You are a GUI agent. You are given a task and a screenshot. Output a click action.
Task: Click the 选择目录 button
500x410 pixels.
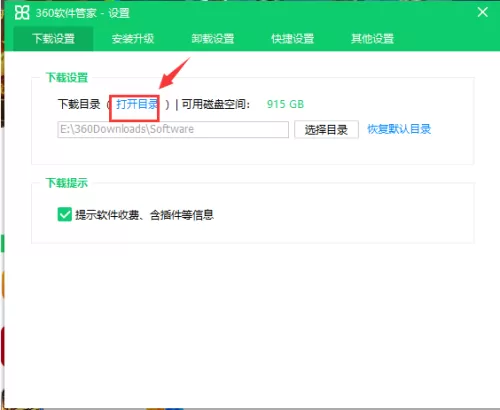point(326,129)
